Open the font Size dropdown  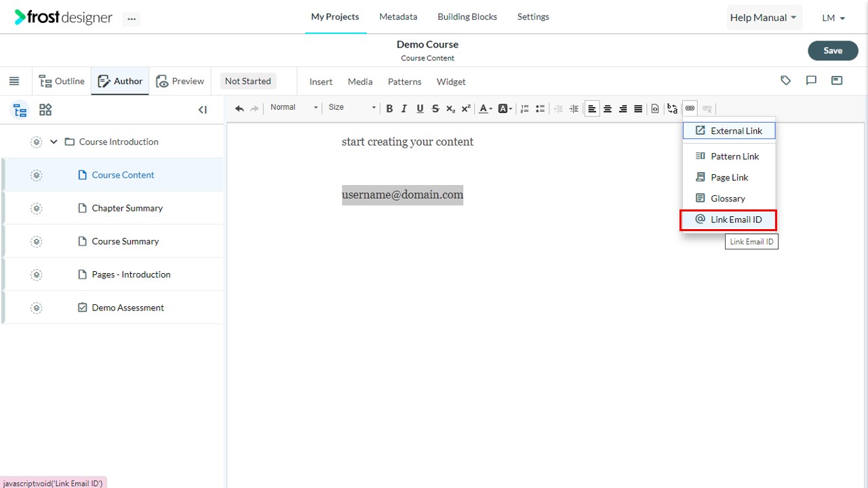point(352,107)
